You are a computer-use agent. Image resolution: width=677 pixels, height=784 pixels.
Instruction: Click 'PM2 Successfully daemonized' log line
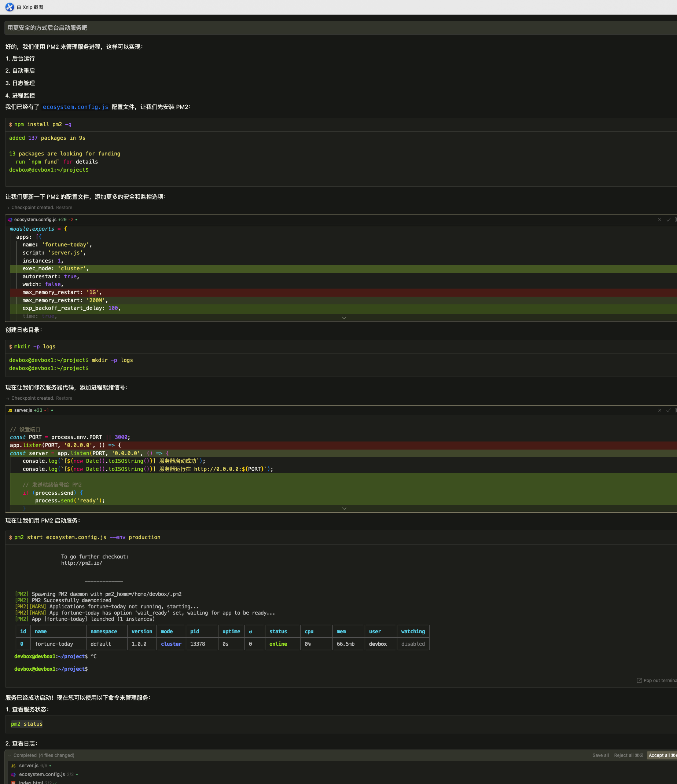coord(63,601)
